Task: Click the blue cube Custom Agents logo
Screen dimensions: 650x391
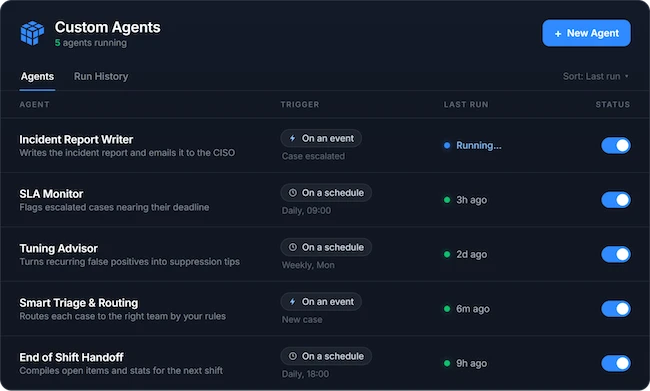Action: coord(32,33)
